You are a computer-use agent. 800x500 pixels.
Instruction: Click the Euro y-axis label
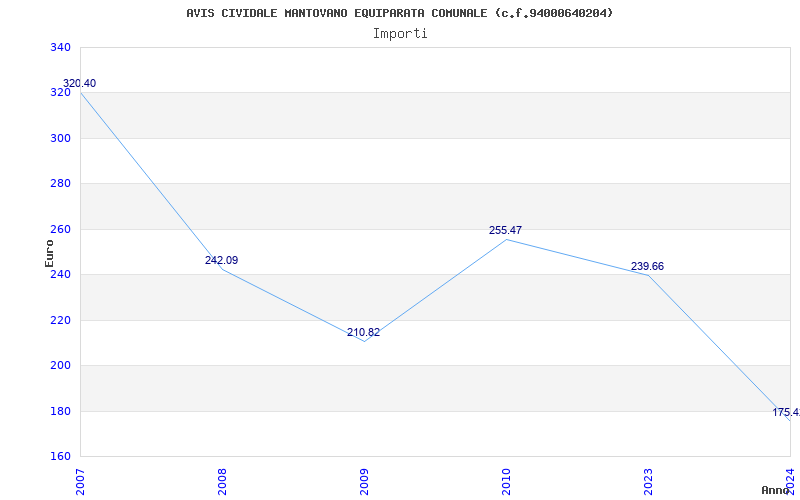(49, 253)
